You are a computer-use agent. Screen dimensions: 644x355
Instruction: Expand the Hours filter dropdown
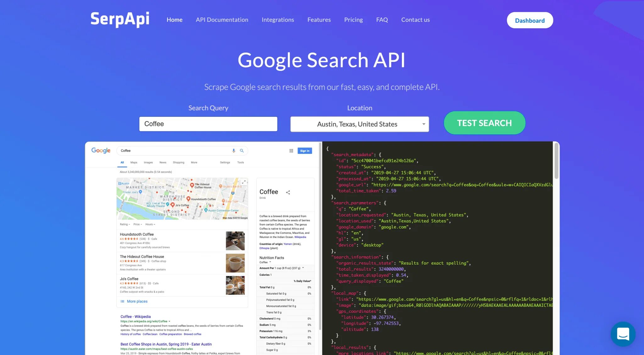(150, 224)
